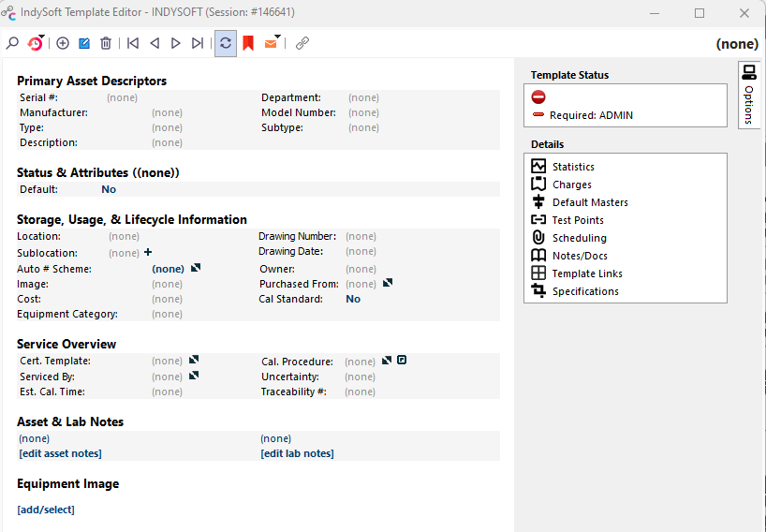Go to the first record
The height and width of the screenshot is (532, 766).
click(133, 43)
